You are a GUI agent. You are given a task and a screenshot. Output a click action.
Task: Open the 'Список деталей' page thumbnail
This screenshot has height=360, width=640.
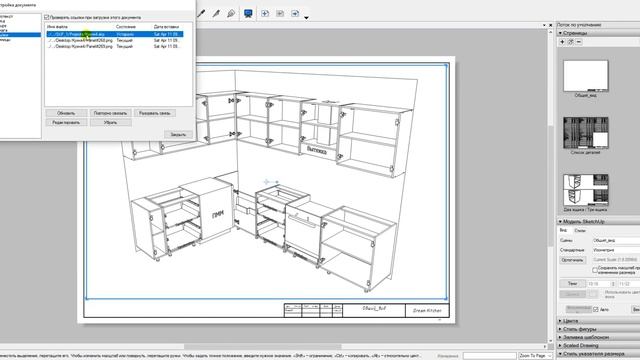click(x=586, y=133)
